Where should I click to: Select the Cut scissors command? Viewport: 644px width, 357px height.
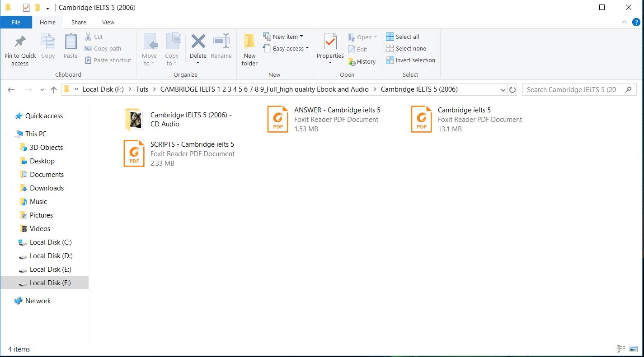pos(94,37)
